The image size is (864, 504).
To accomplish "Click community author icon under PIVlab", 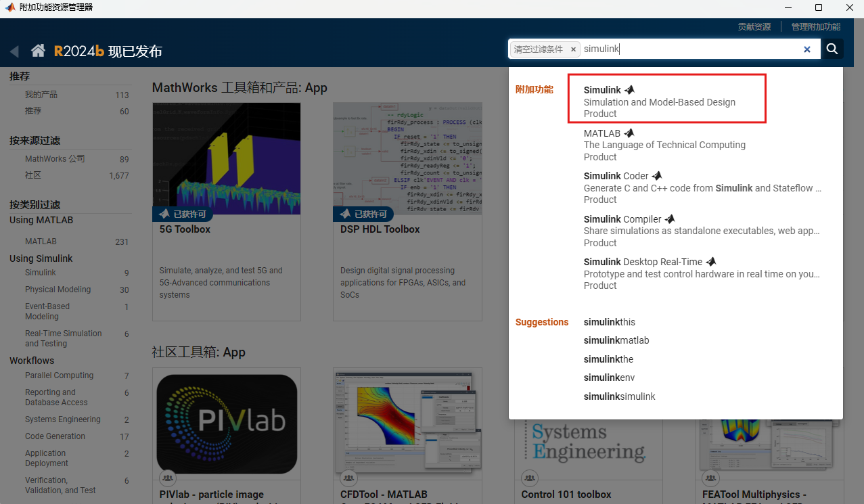I will pos(167,478).
